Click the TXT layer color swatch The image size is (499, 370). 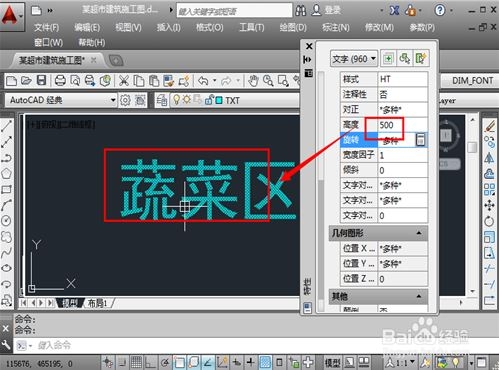(219, 100)
